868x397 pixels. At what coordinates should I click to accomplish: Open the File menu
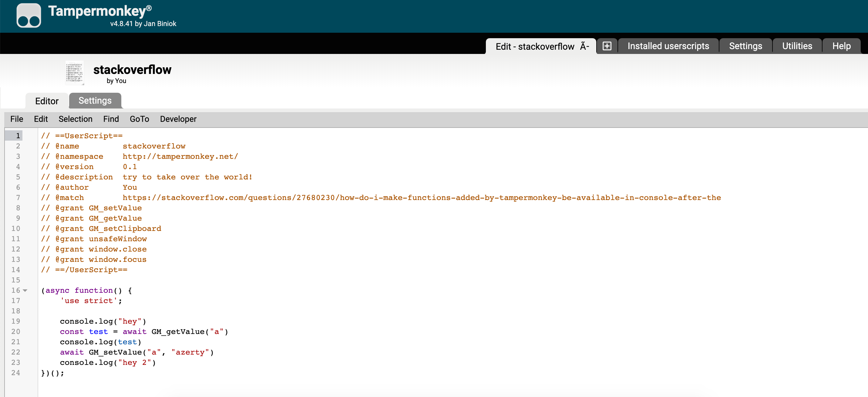coord(16,119)
